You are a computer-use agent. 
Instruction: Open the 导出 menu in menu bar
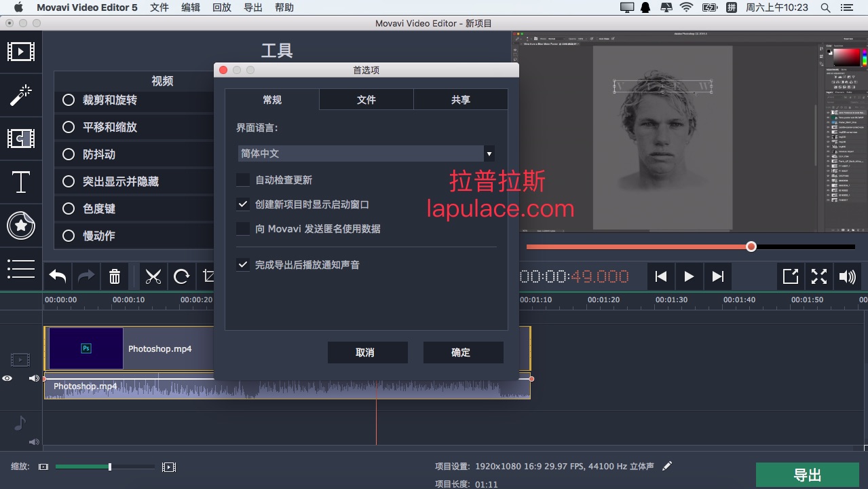252,7
